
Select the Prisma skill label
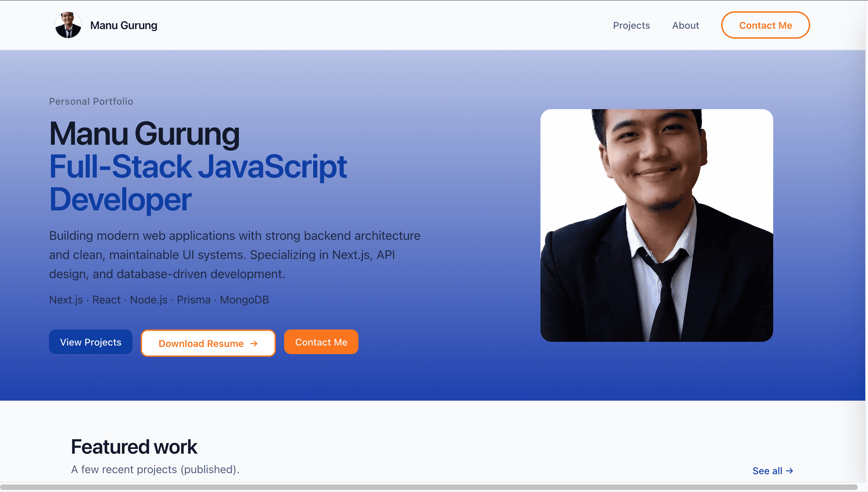click(193, 300)
